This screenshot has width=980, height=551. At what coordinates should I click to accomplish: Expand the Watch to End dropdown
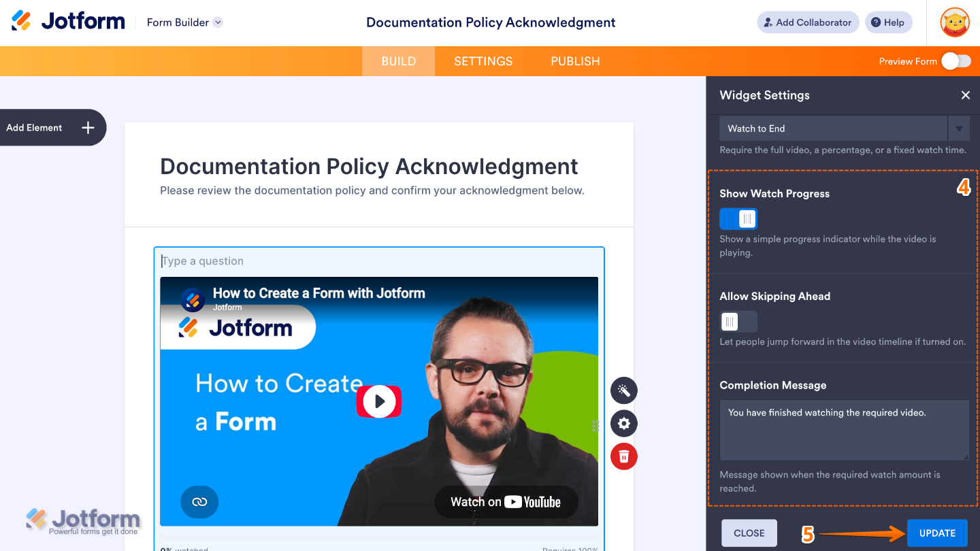pyautogui.click(x=845, y=129)
